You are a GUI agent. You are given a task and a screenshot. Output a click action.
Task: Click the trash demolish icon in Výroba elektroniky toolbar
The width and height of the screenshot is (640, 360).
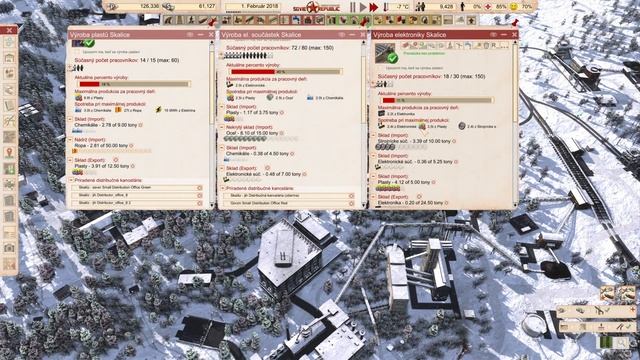coord(487,46)
